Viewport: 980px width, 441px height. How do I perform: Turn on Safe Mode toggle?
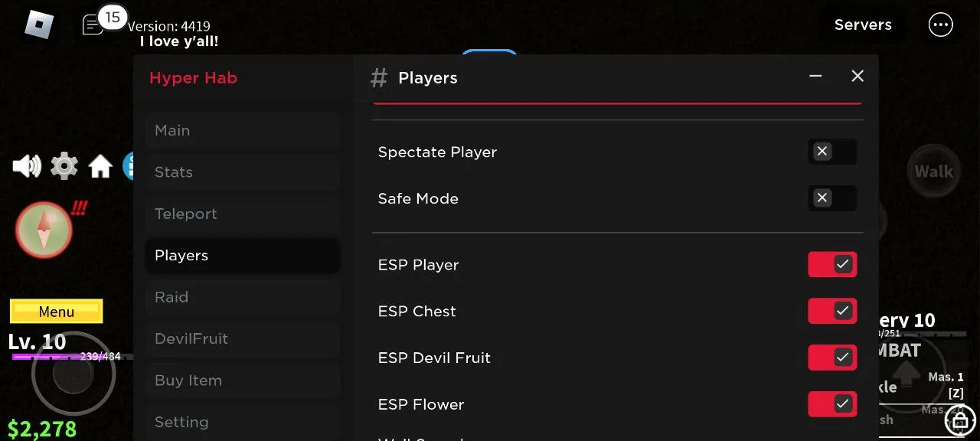click(x=832, y=198)
